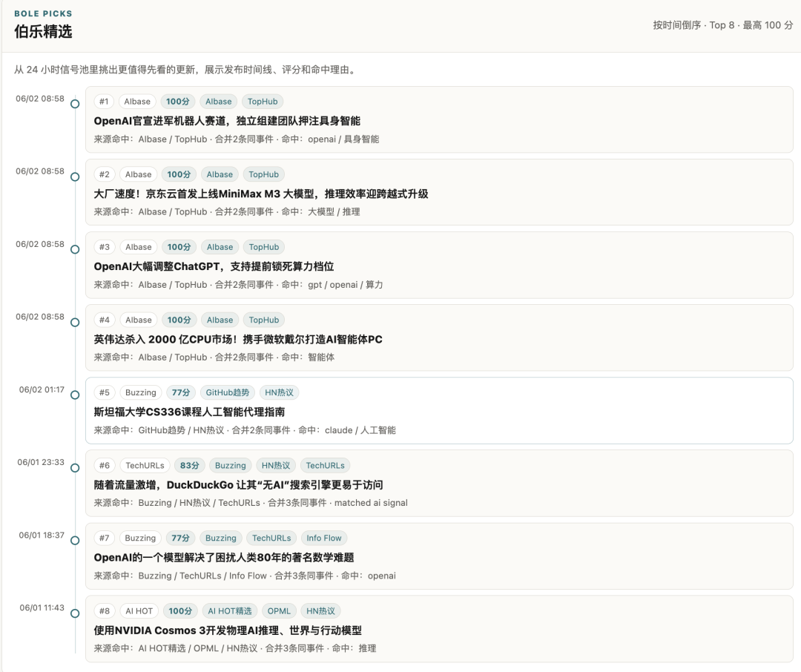The image size is (801, 672).
Task: Select the TechURLs source tag beside #6
Action: (x=145, y=466)
